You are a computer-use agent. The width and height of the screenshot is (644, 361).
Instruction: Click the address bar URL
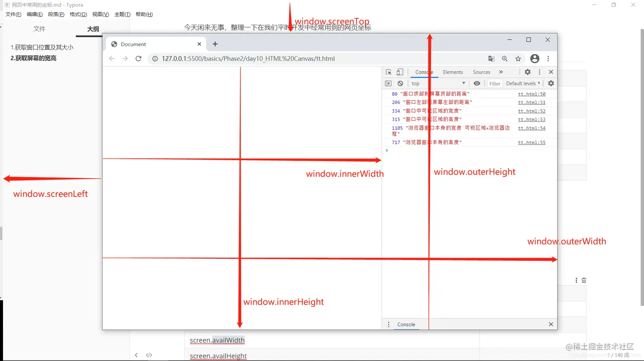pos(248,59)
